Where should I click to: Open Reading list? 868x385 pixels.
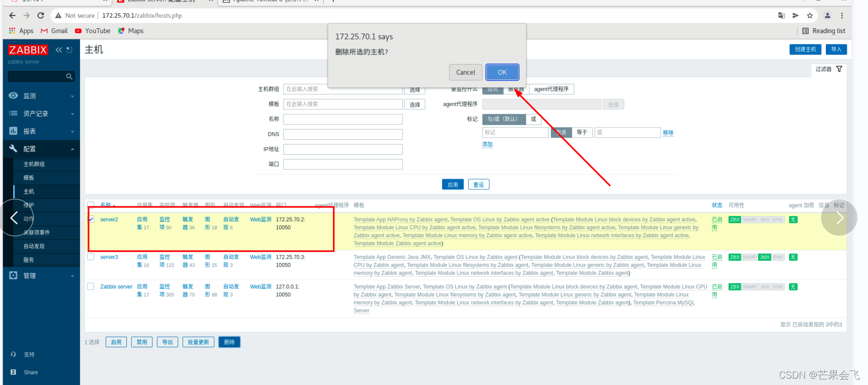(x=824, y=31)
